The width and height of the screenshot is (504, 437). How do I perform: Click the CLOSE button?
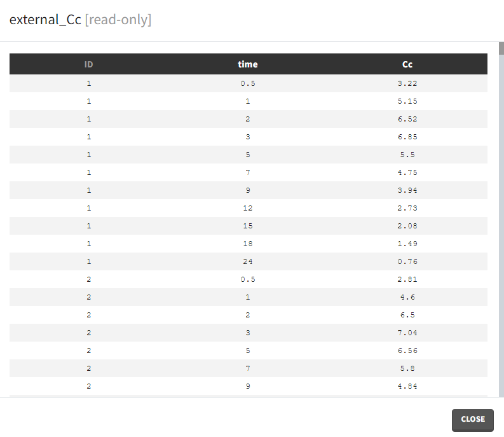(472, 419)
